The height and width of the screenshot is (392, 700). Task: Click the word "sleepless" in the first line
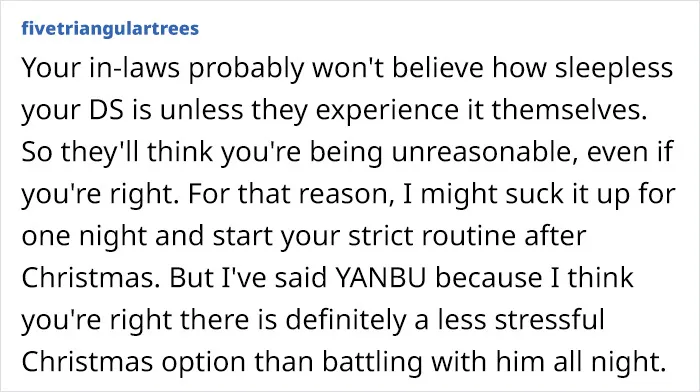[x=614, y=70]
